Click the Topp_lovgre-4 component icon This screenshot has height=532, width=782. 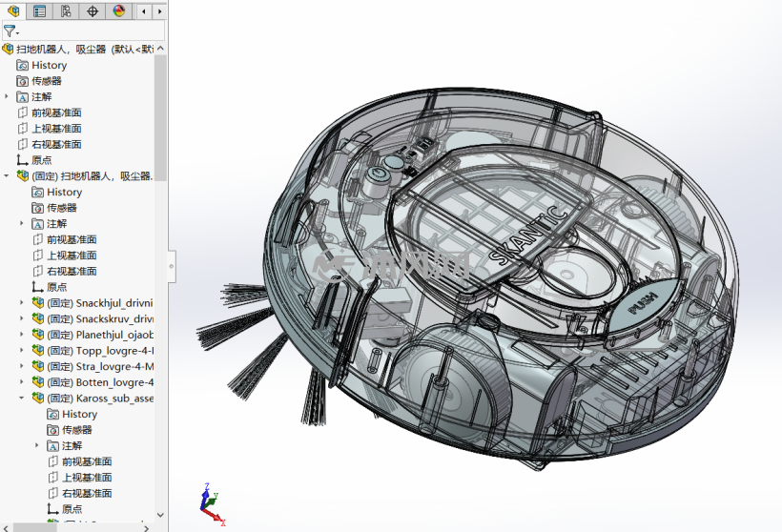pos(38,351)
